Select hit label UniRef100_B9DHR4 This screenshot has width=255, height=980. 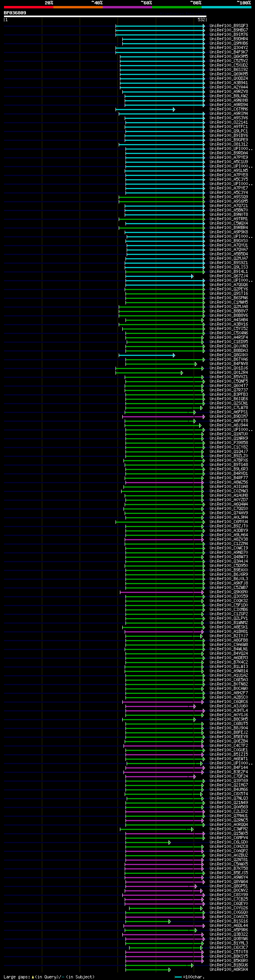pyautogui.click(x=229, y=39)
